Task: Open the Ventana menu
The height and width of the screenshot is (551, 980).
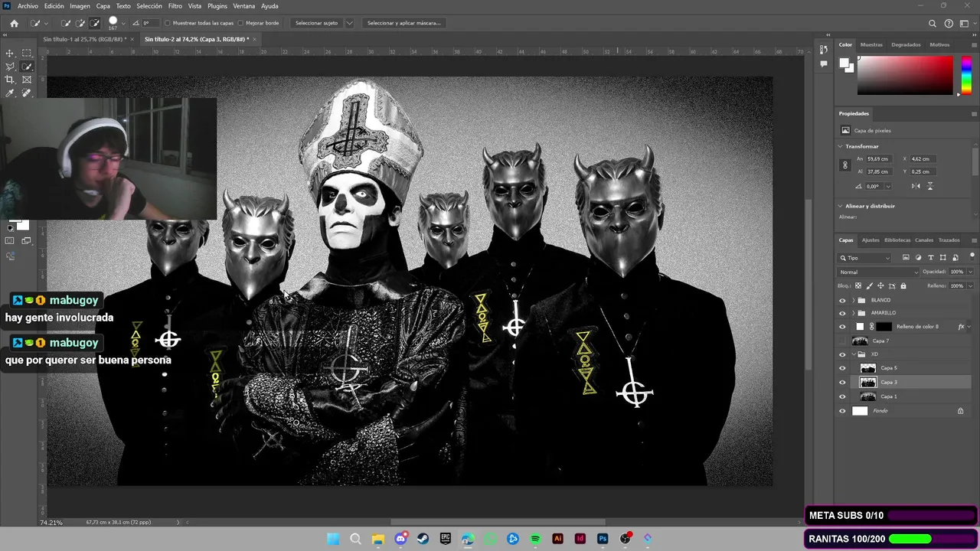Action: tap(243, 6)
